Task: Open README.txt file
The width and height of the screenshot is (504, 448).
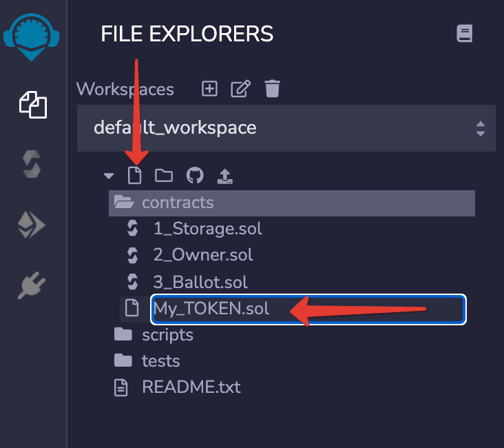Action: coord(191,387)
